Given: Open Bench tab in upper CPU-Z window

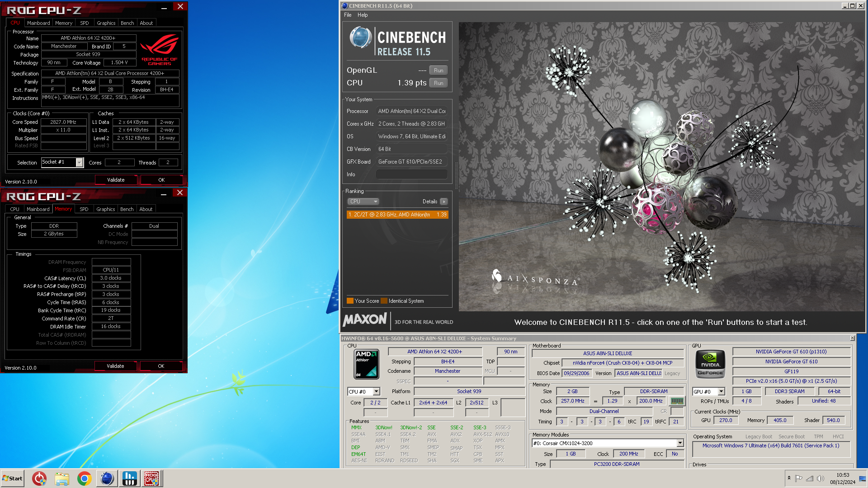Looking at the screenshot, I should [x=127, y=23].
